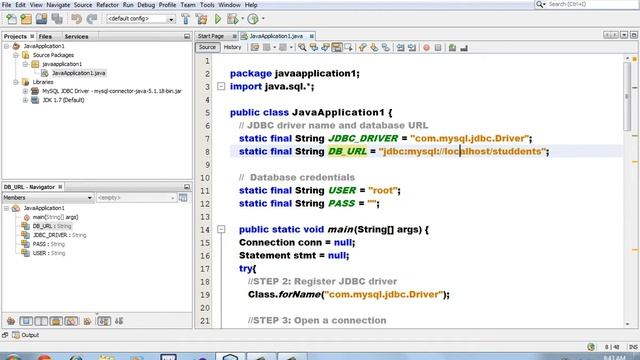Click Find Next Occurrence editor icon
This screenshot has width=640, height=360.
[325, 48]
